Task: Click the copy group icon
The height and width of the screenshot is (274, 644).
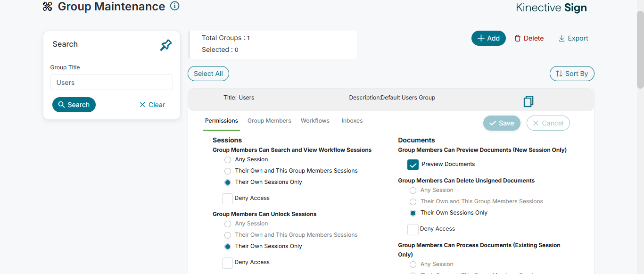Action: 528,101
